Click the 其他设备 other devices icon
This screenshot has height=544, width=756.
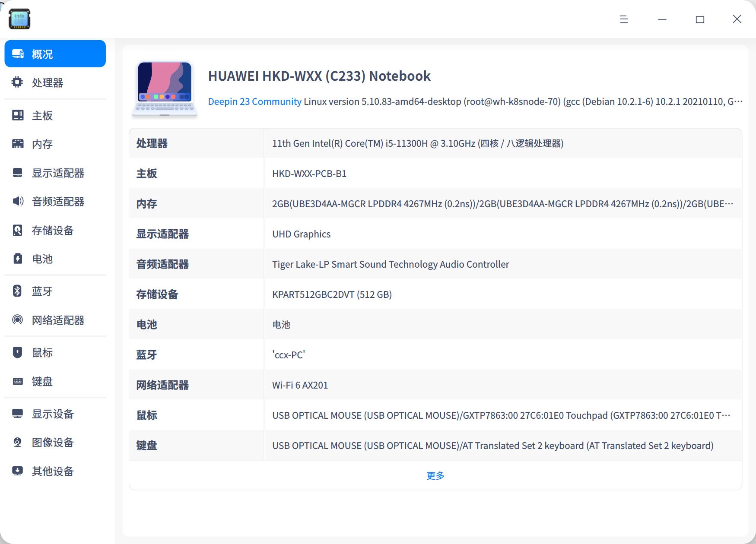[x=18, y=471]
